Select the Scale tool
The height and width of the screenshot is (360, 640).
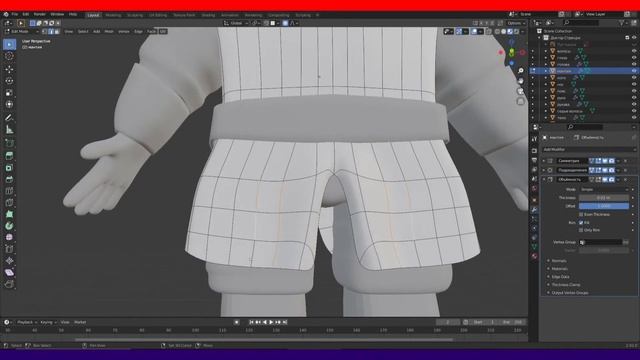click(x=9, y=93)
